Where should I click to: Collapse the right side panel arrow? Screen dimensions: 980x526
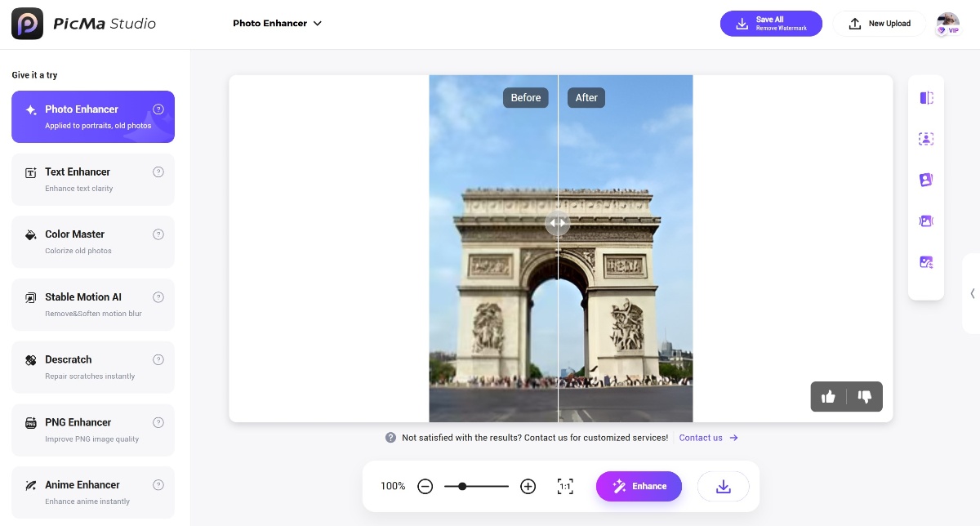click(972, 293)
